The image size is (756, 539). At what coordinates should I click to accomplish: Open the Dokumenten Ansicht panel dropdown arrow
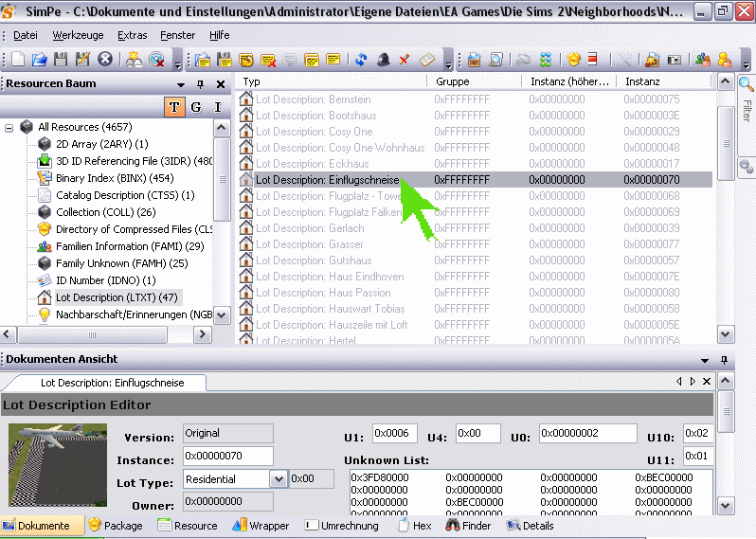pos(704,360)
